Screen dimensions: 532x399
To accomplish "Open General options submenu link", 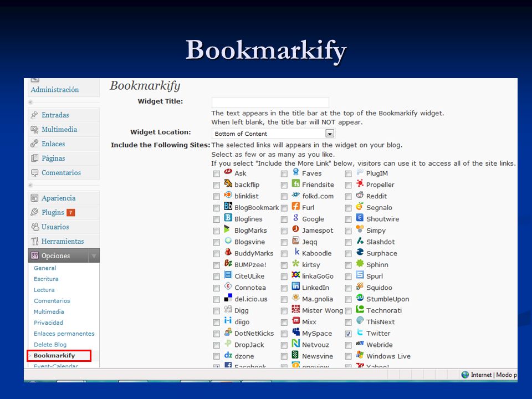I will click(45, 268).
